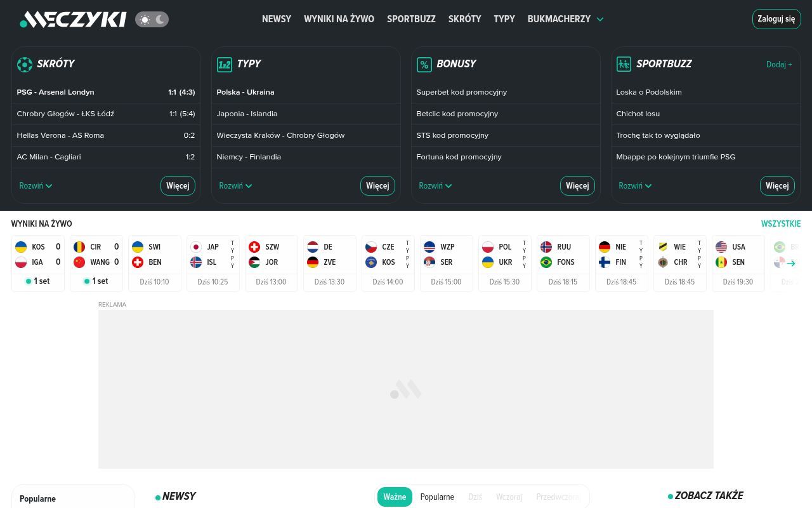Click the Popularne sidebar heading

pyautogui.click(x=37, y=498)
